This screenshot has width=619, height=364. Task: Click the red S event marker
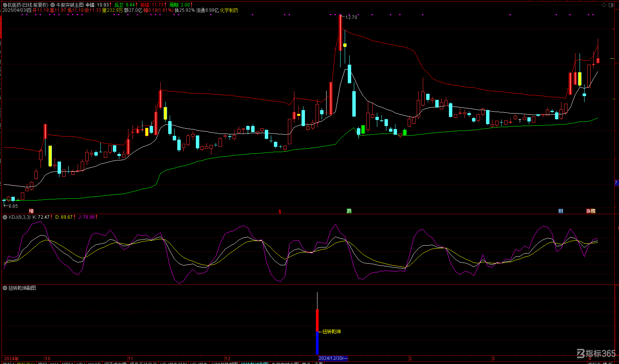(x=280, y=212)
